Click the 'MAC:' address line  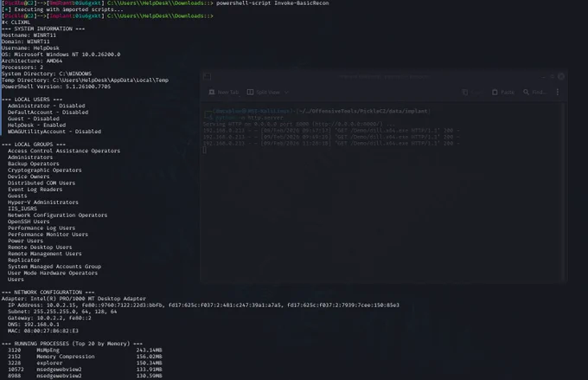click(43, 331)
